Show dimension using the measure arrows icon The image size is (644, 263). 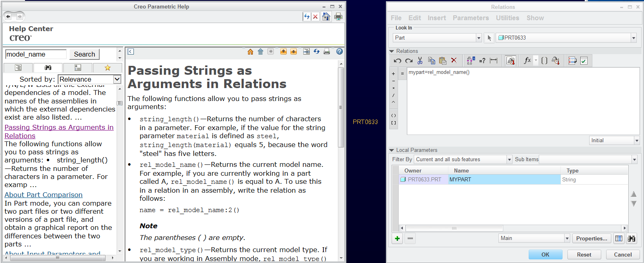[494, 61]
